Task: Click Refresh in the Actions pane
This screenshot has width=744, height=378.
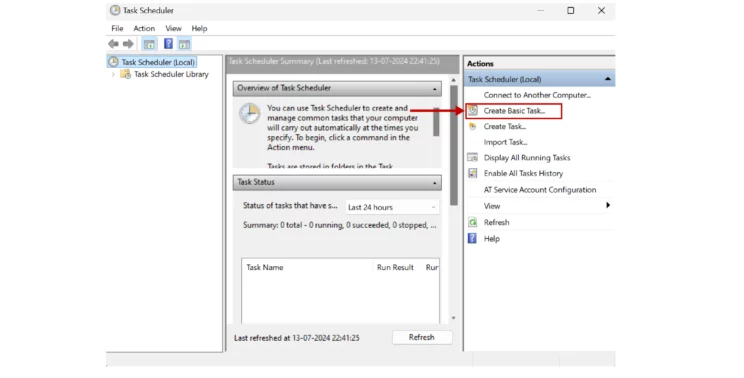Action: pos(497,222)
